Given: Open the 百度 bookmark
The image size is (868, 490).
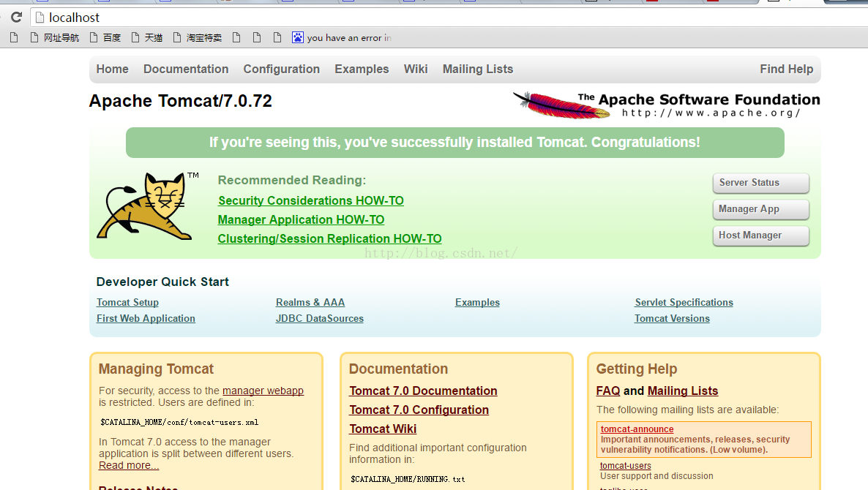Looking at the screenshot, I should pyautogui.click(x=105, y=37).
